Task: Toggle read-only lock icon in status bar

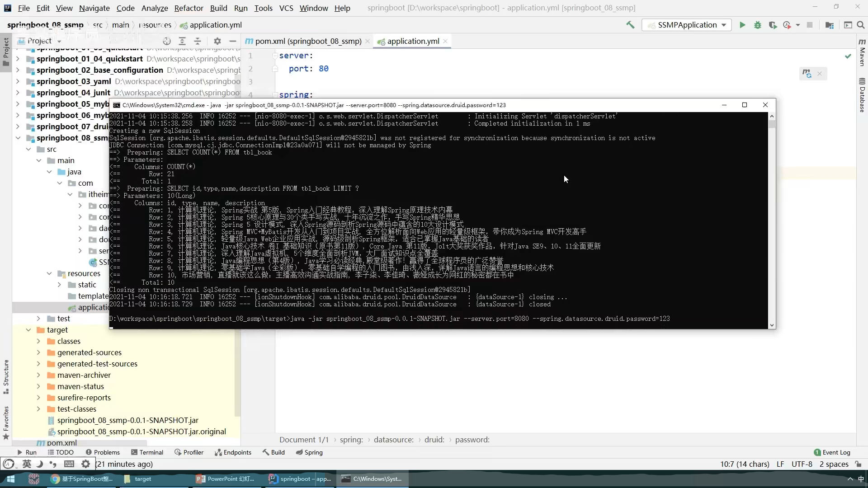Action: coord(859,464)
